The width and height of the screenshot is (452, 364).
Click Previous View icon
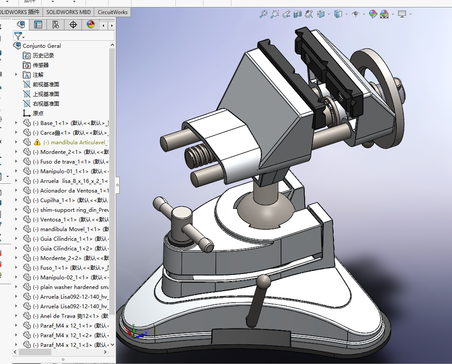click(286, 14)
